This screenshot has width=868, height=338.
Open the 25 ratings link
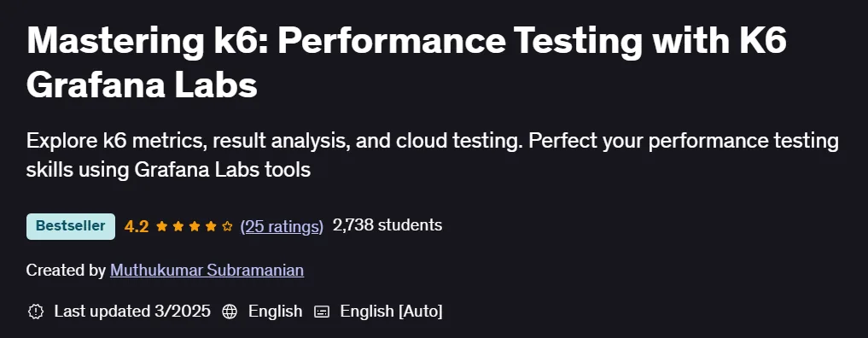[x=282, y=225]
